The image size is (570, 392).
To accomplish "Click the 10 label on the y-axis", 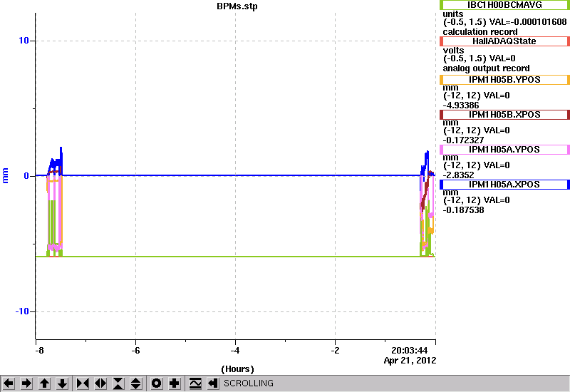I will (24, 41).
